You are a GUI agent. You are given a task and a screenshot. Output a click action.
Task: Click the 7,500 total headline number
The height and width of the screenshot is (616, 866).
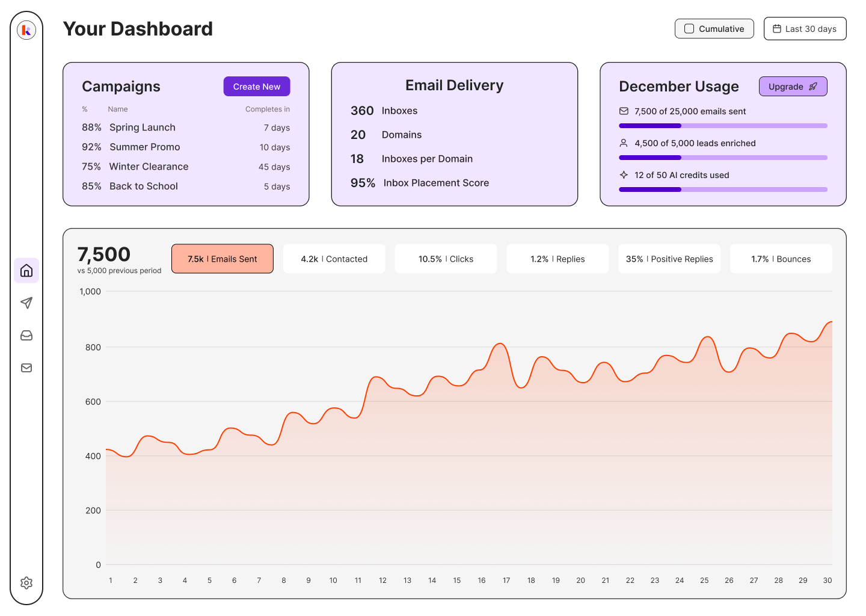point(104,254)
